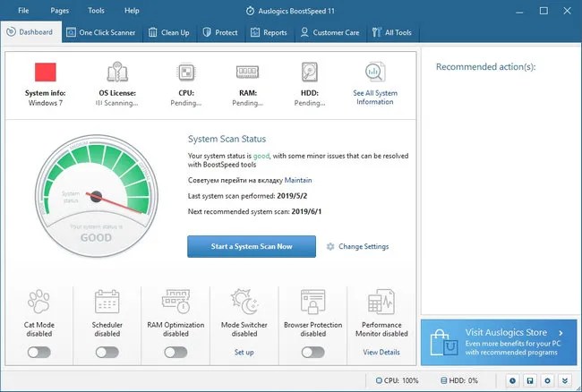Click the See All System Information link

coord(375,98)
